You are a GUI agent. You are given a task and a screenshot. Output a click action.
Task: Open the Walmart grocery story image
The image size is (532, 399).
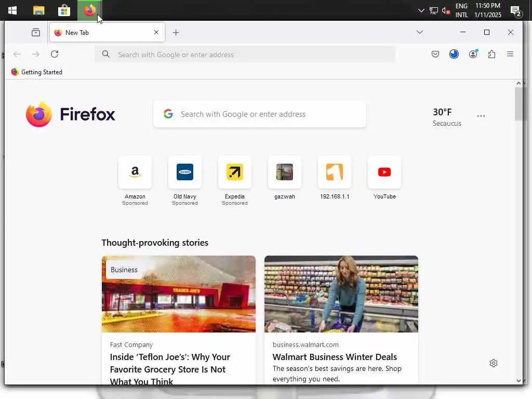click(341, 294)
